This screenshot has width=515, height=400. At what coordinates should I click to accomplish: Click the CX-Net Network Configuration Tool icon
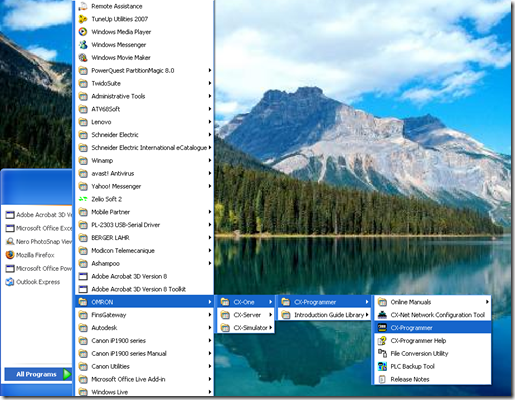pyautogui.click(x=382, y=315)
